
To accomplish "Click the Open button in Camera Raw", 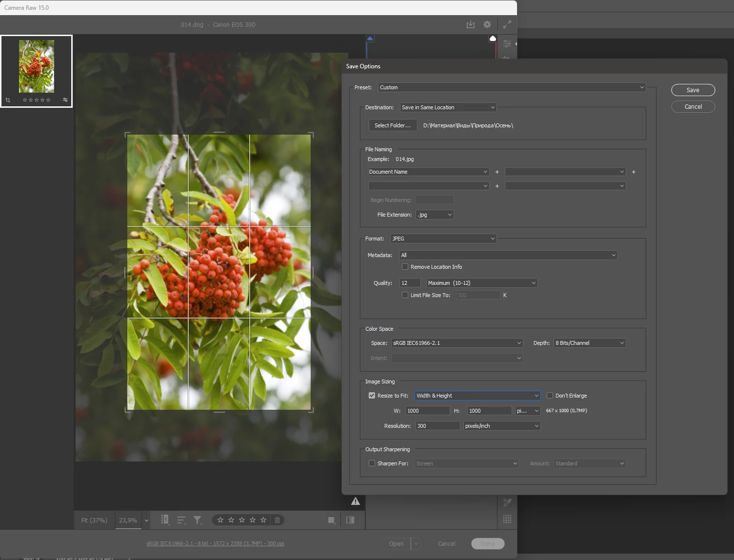I will (397, 543).
